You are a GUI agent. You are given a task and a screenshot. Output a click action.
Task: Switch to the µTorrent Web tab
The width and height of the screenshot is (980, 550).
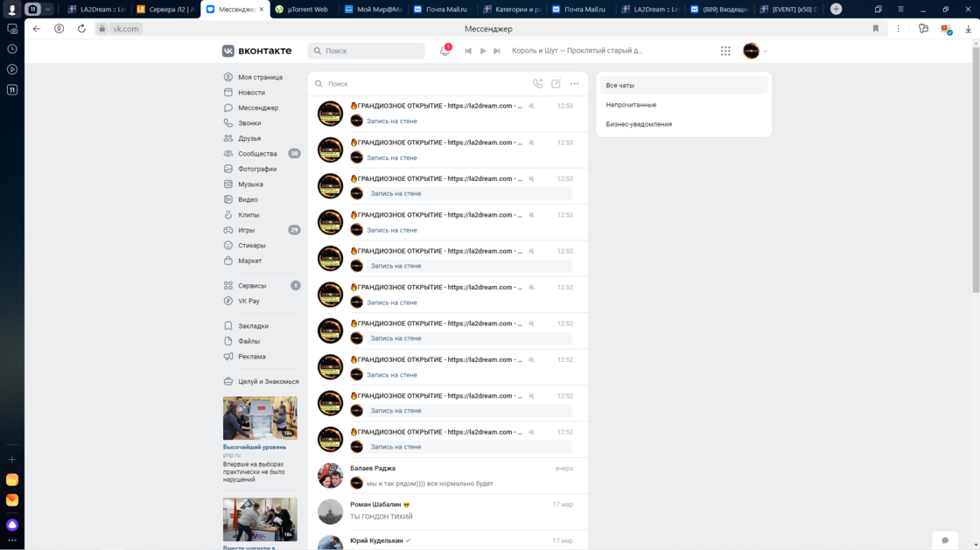pos(302,10)
